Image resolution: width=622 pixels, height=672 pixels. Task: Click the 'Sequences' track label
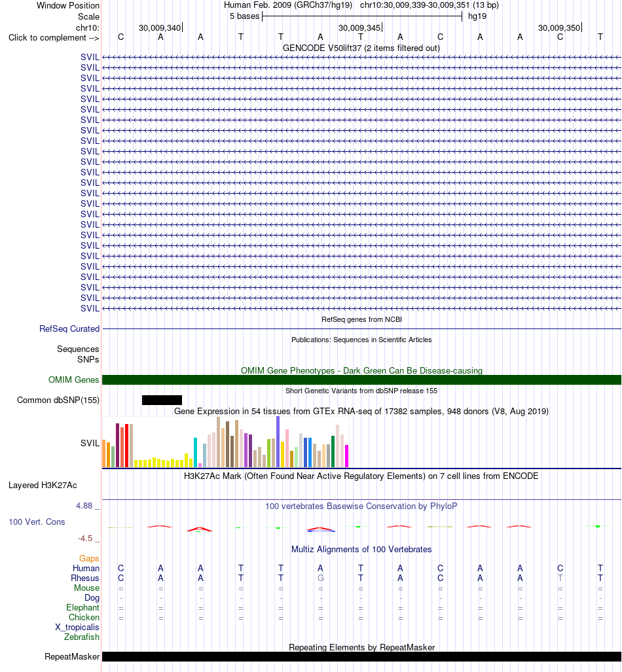[78, 349]
